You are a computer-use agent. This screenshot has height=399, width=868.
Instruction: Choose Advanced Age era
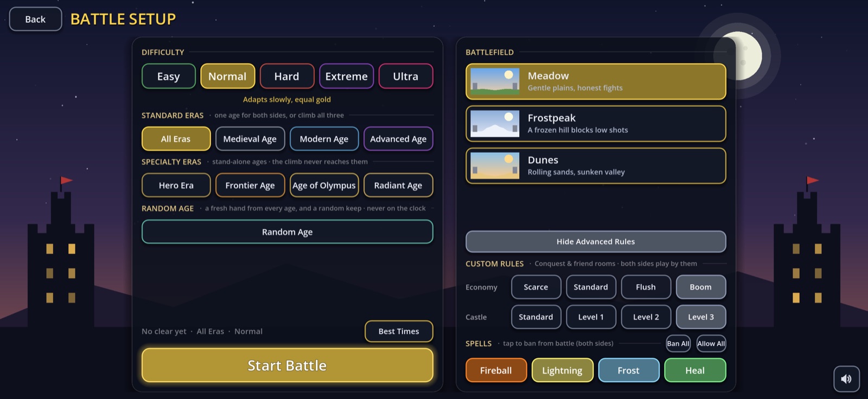click(x=398, y=139)
